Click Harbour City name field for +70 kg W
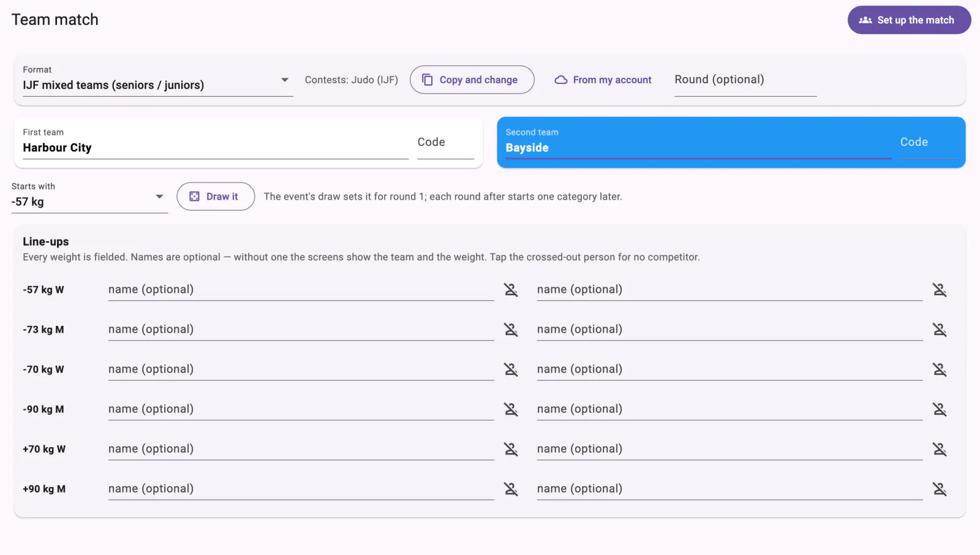Image resolution: width=980 pixels, height=555 pixels. tap(301, 449)
